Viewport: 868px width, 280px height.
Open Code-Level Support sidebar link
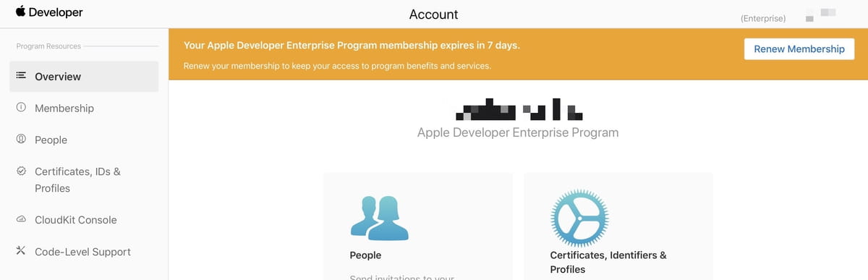84,251
